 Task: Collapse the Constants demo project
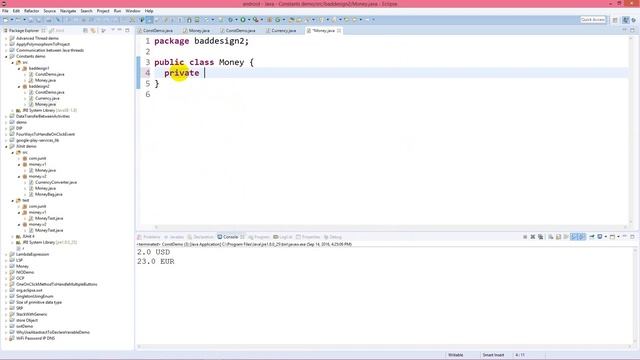6,56
